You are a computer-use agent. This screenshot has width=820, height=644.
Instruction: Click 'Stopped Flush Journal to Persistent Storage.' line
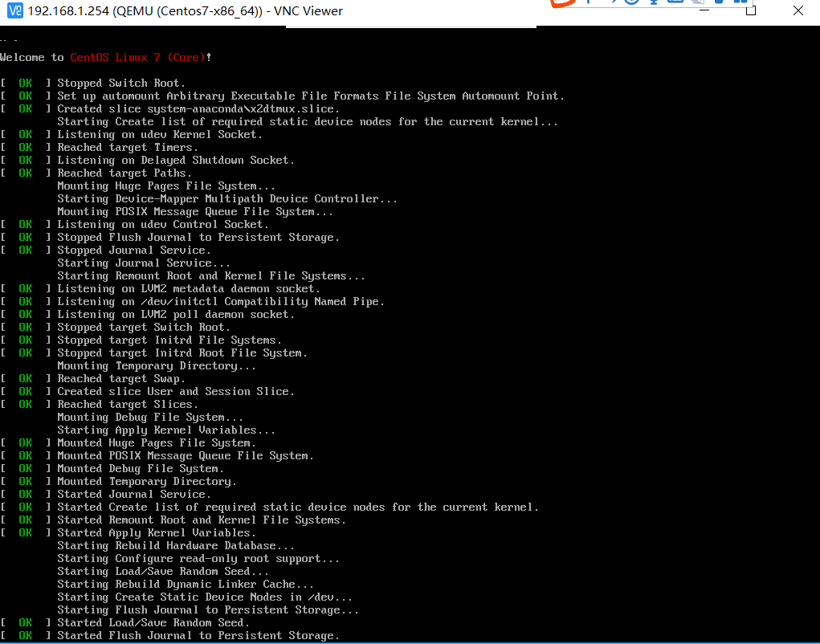tap(198, 238)
